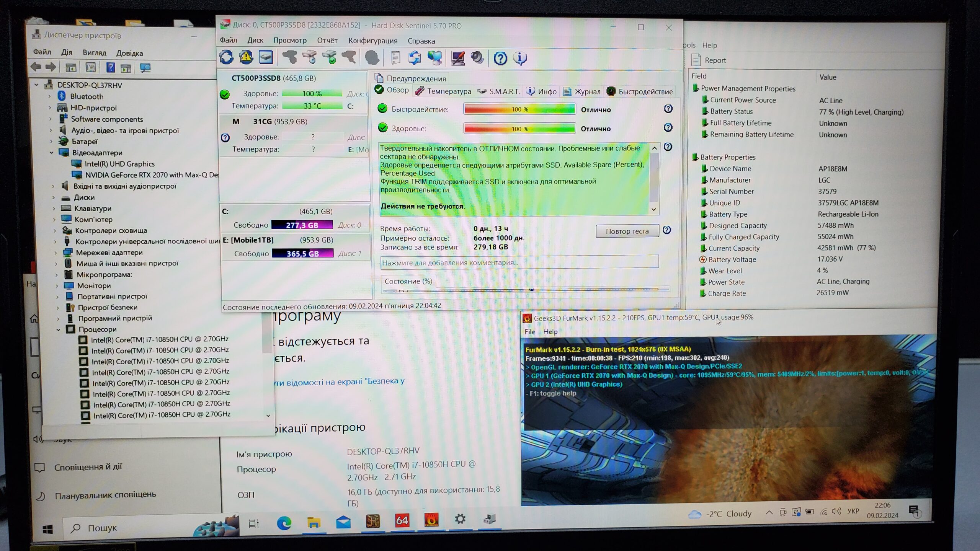The image size is (980, 551).
Task: Click the Report icon in right panel
Action: pyautogui.click(x=696, y=60)
